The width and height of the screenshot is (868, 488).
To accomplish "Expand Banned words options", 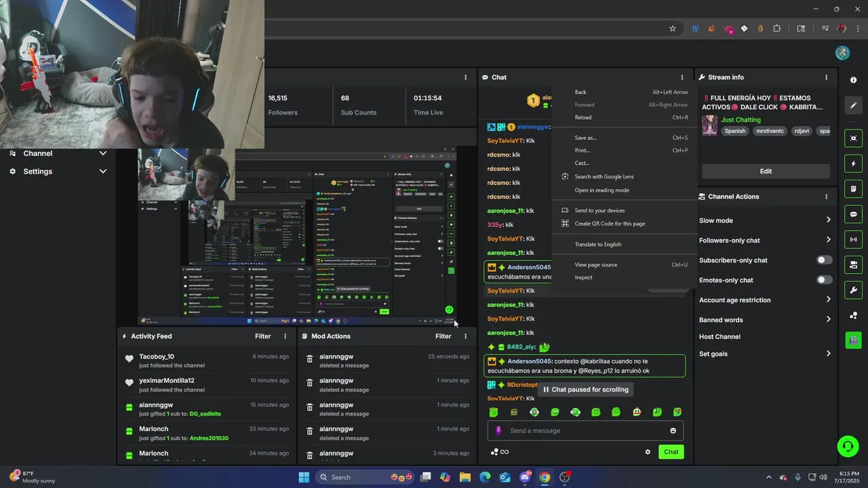I will click(828, 319).
